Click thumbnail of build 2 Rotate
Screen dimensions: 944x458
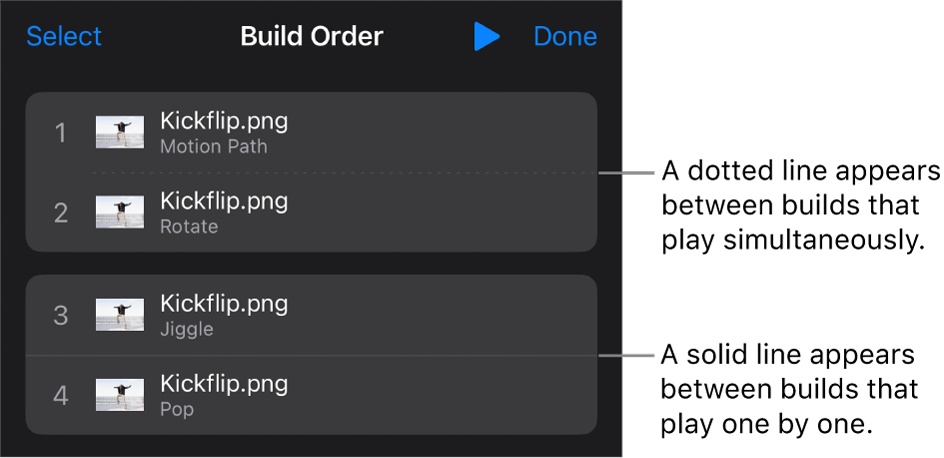pos(120,212)
